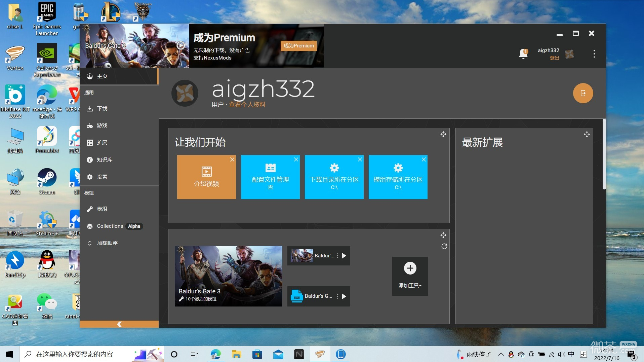
Task: Click the volume icon in system tray
Action: coord(561,354)
